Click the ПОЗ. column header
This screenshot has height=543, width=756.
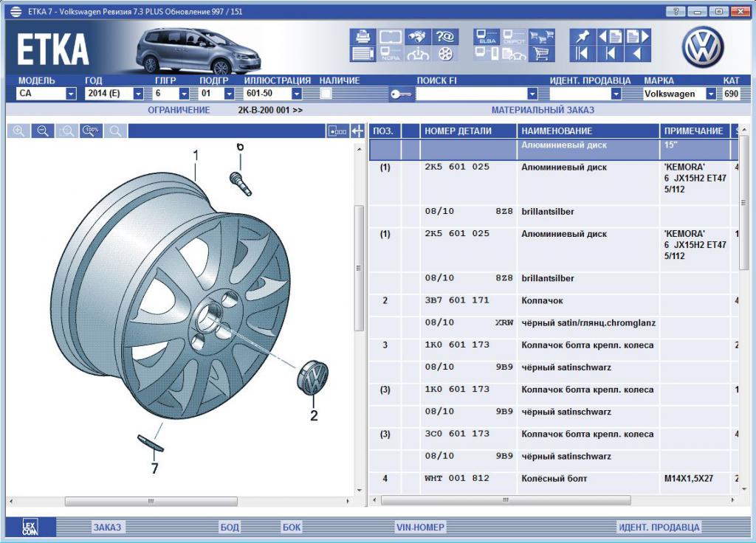point(385,131)
